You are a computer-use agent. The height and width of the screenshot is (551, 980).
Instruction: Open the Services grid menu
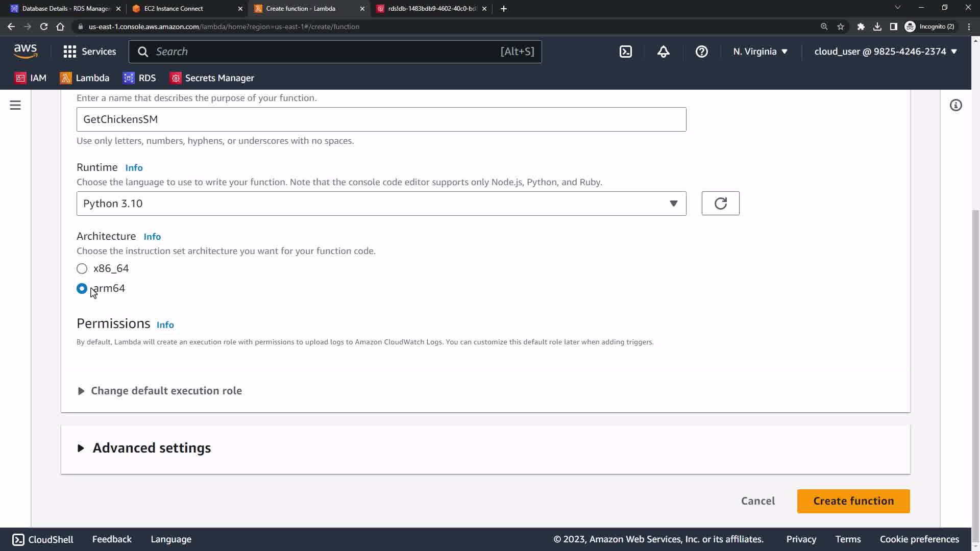(89, 52)
